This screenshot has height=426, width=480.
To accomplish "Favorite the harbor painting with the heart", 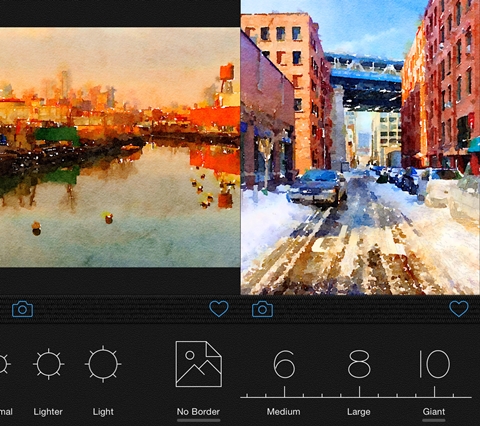I will [219, 309].
